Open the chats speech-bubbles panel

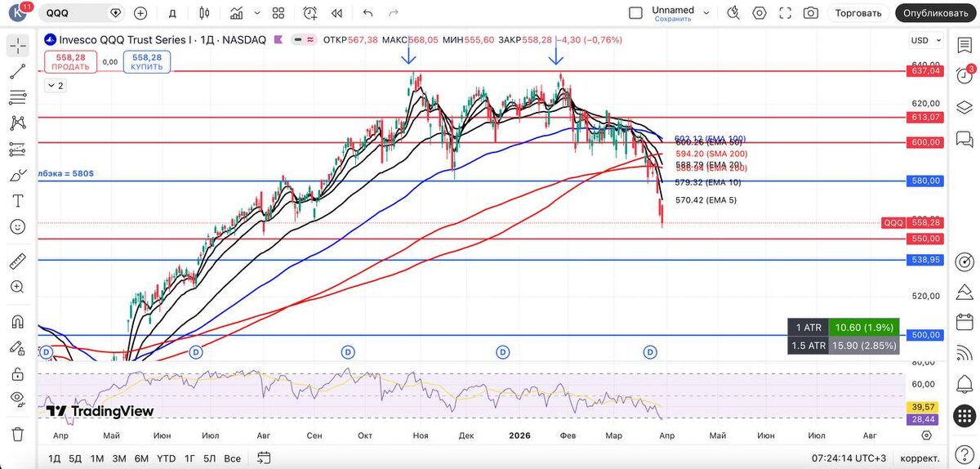coord(964,141)
